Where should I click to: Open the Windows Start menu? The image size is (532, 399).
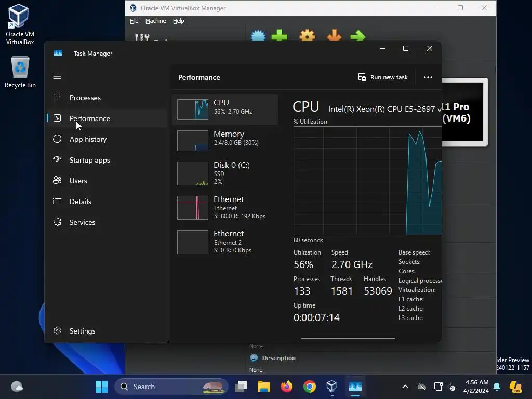tap(101, 387)
